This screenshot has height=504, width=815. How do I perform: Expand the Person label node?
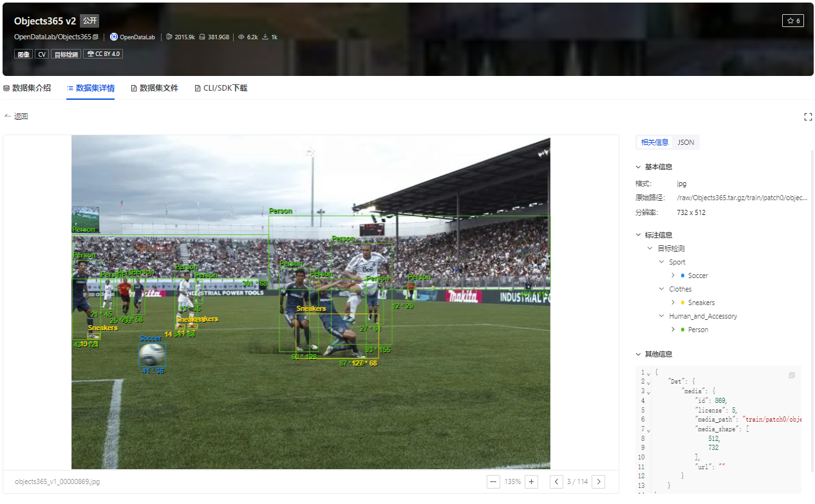[673, 330]
